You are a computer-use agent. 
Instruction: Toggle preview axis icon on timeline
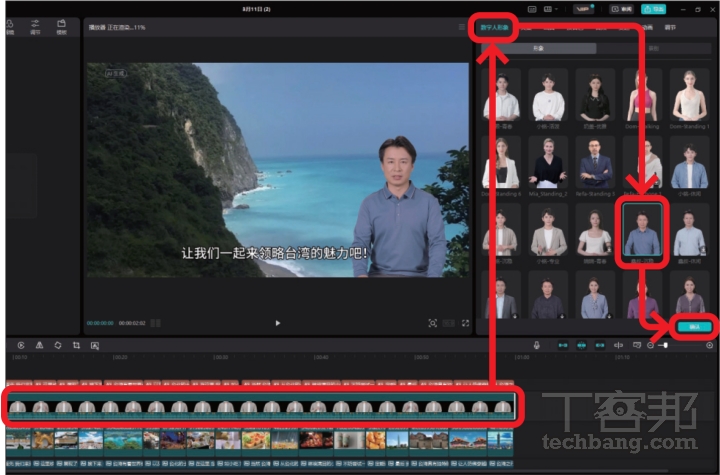618,345
